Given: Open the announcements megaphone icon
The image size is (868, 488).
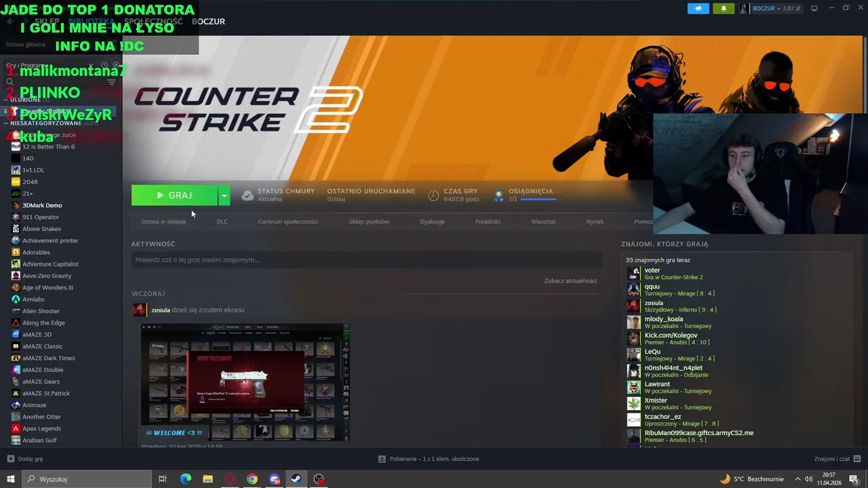Looking at the screenshot, I should 698,8.
